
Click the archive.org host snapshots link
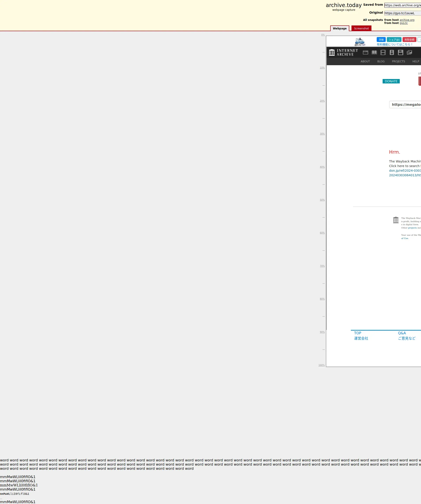[407, 20]
